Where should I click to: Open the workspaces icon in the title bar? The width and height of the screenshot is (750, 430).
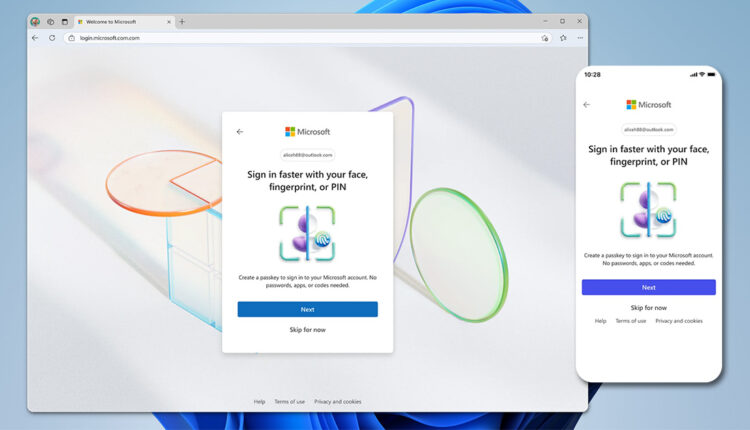(x=50, y=21)
